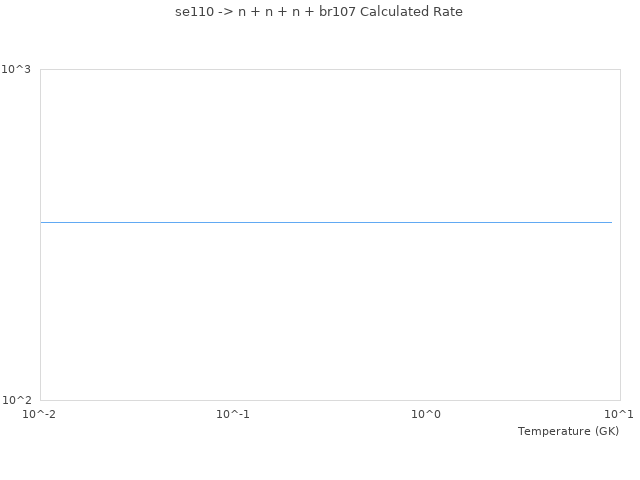Image resolution: width=640 pixels, height=480 pixels.
Task: Click the 10^1 x-axis tick label
Action: (619, 414)
